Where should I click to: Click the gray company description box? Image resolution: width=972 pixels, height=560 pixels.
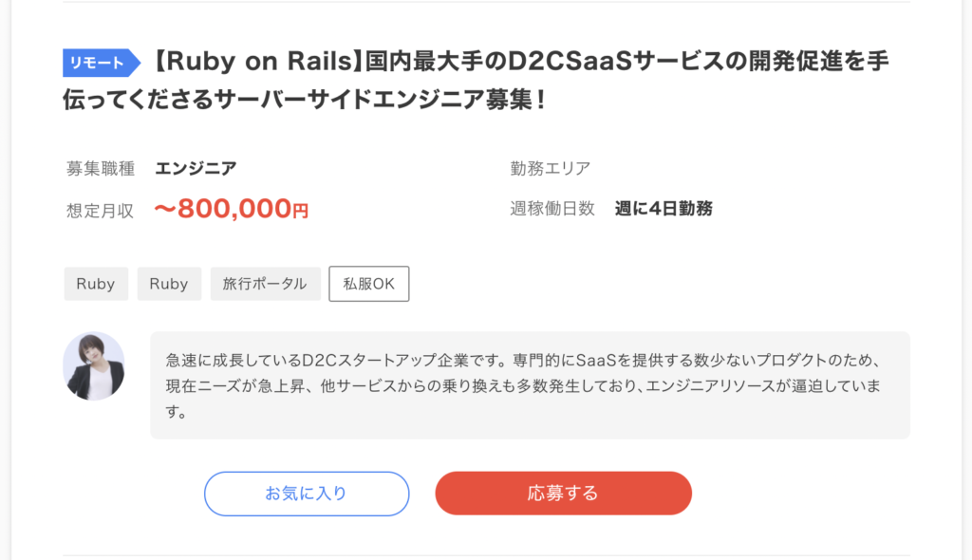530,385
